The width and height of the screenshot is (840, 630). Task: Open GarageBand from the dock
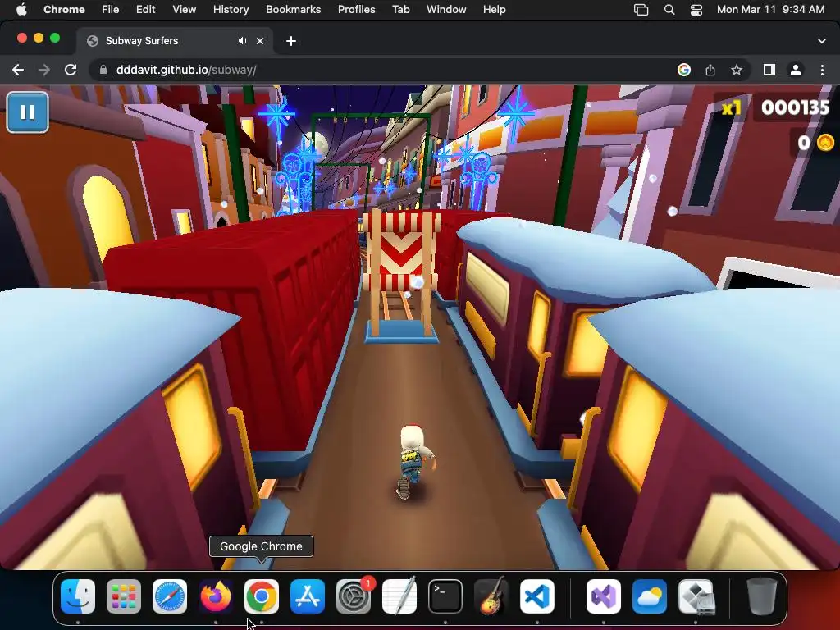point(491,596)
